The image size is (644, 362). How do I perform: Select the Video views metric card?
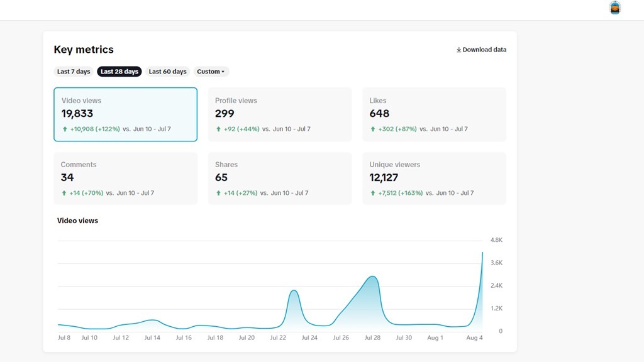coord(125,114)
